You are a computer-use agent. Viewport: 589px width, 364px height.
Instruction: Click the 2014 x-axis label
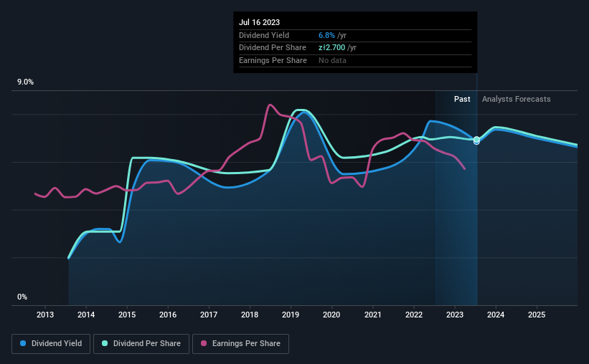[86, 315]
